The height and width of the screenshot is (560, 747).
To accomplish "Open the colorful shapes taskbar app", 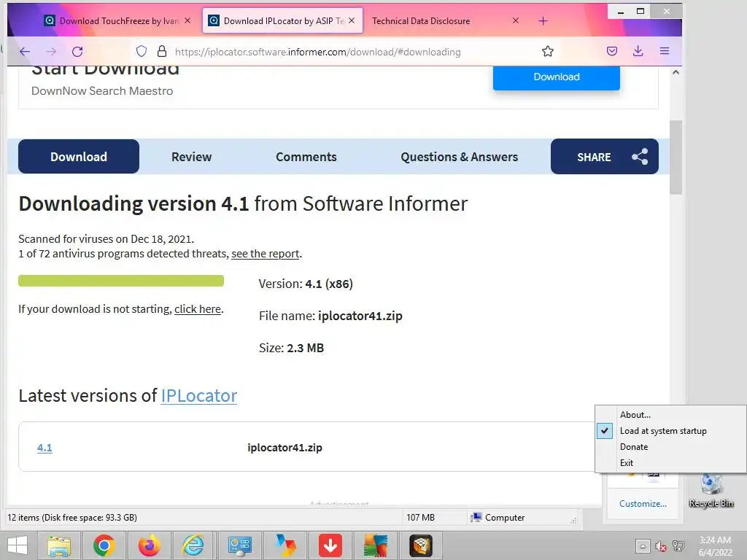I will tap(285, 545).
